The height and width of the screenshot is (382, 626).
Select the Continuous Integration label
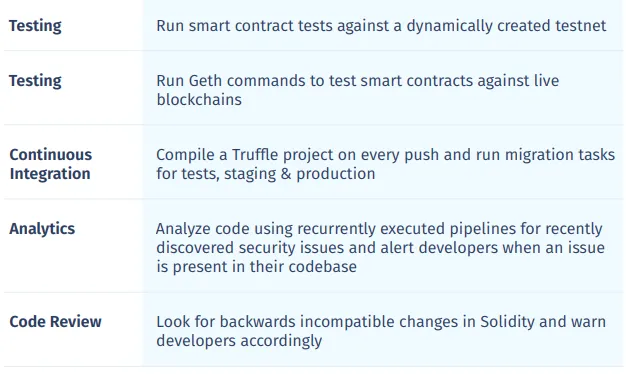click(51, 164)
